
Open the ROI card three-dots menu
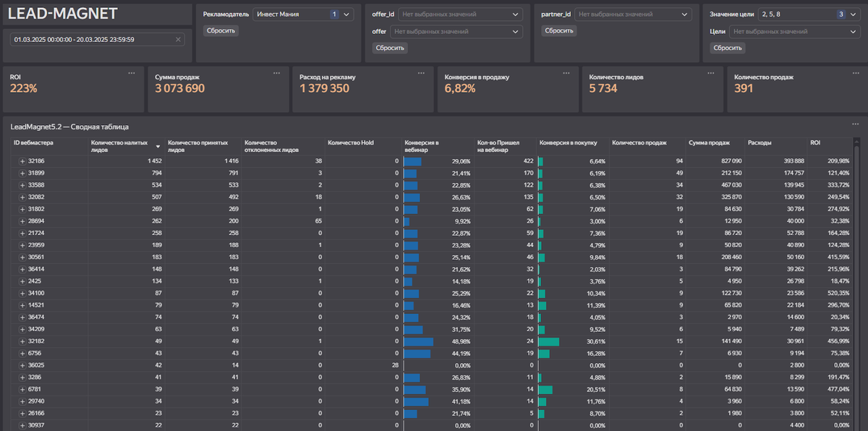(131, 73)
